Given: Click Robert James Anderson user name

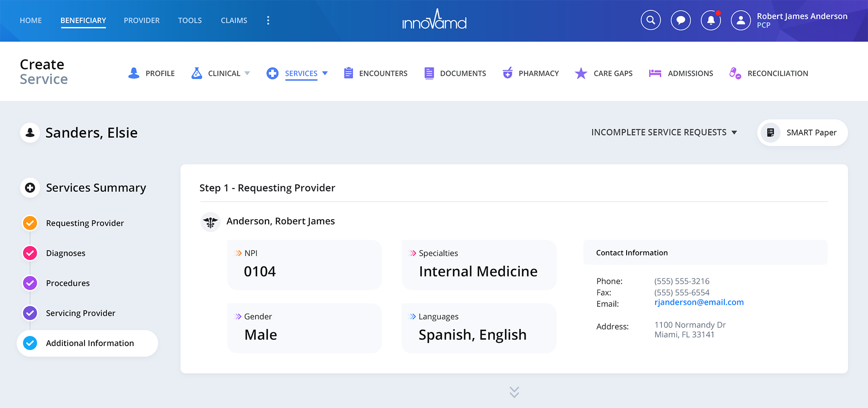Looking at the screenshot, I should coord(802,16).
